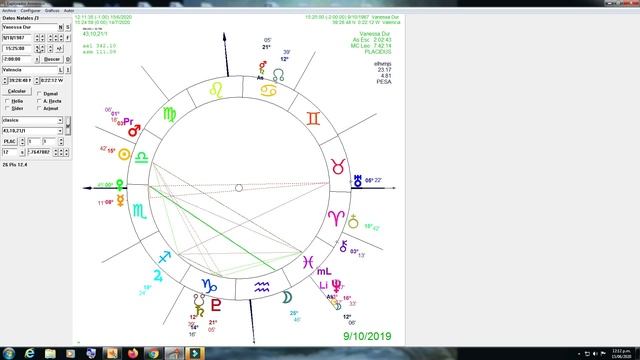This screenshot has width=640, height=360.
Task: Open the Archivo menu
Action: click(9, 11)
